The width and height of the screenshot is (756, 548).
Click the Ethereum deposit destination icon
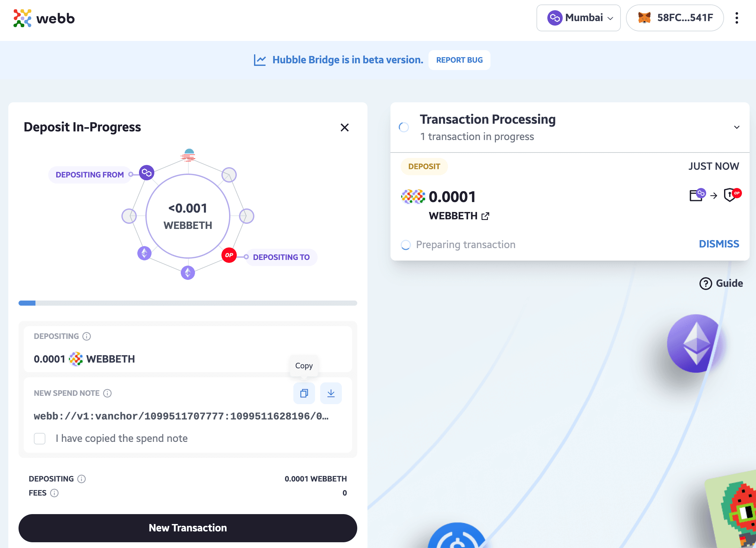187,272
